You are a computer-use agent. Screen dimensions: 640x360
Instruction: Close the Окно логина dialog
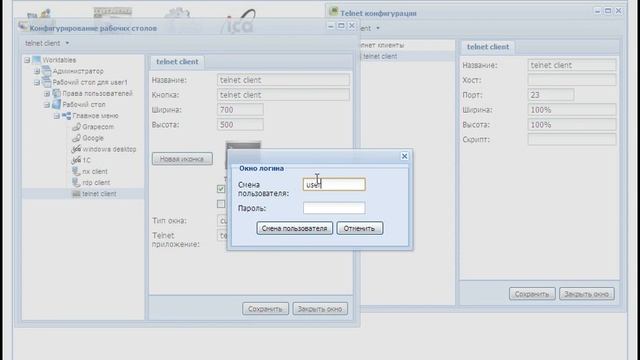(404, 156)
